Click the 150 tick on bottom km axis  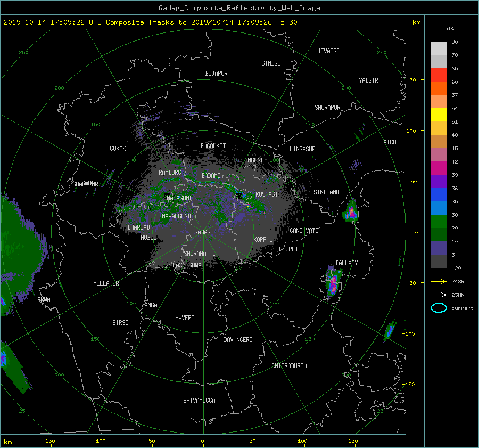coord(352,441)
